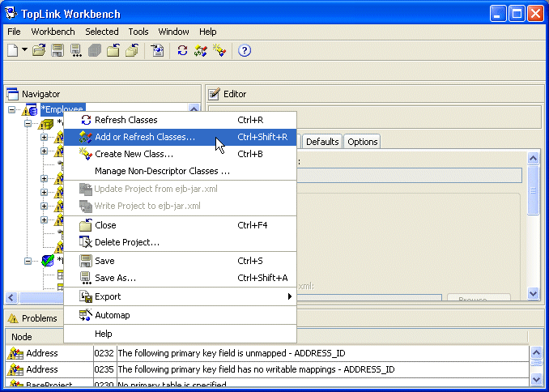The width and height of the screenshot is (549, 392).
Task: Click the Editor scrollbar down arrow
Action: pyautogui.click(x=534, y=293)
